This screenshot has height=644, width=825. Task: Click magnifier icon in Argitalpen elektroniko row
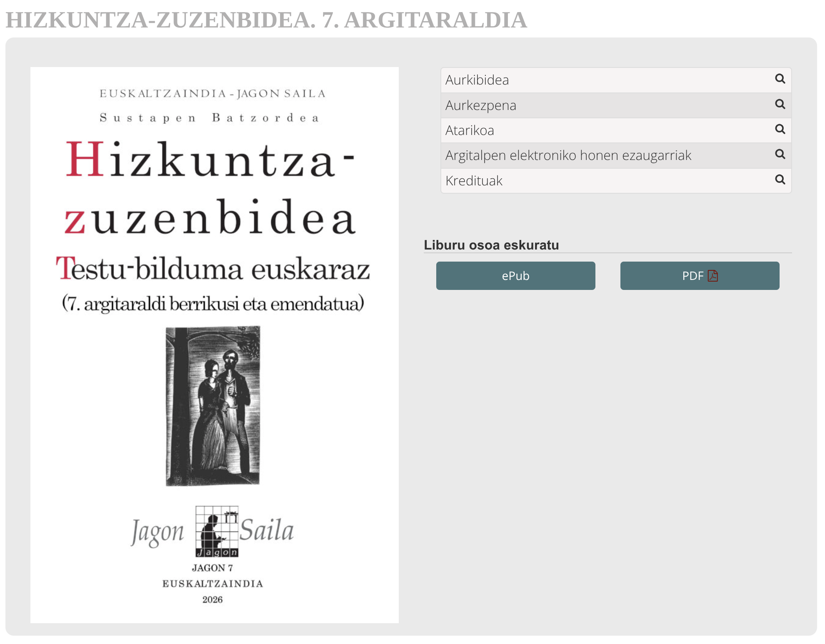point(780,154)
